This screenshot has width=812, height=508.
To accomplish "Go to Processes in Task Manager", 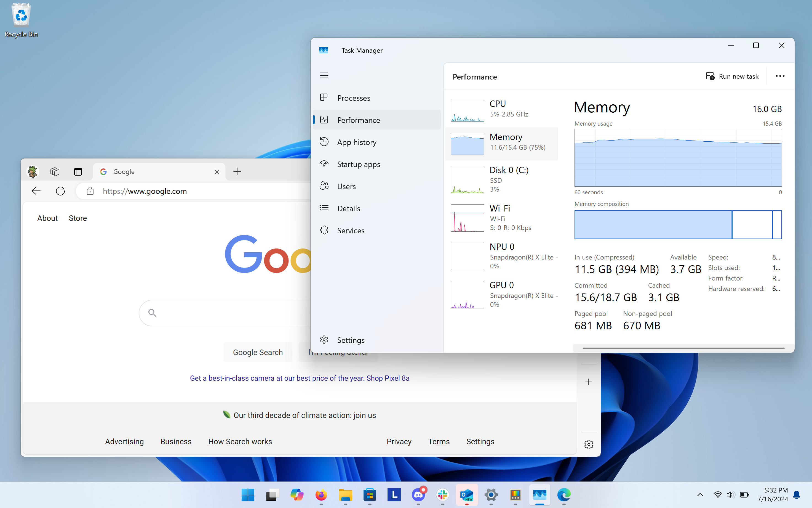I will (377, 98).
